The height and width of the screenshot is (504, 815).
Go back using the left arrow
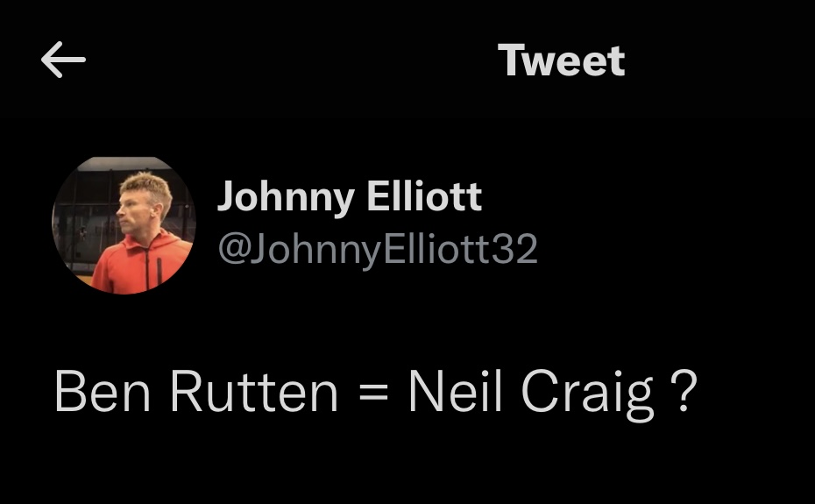point(63,60)
